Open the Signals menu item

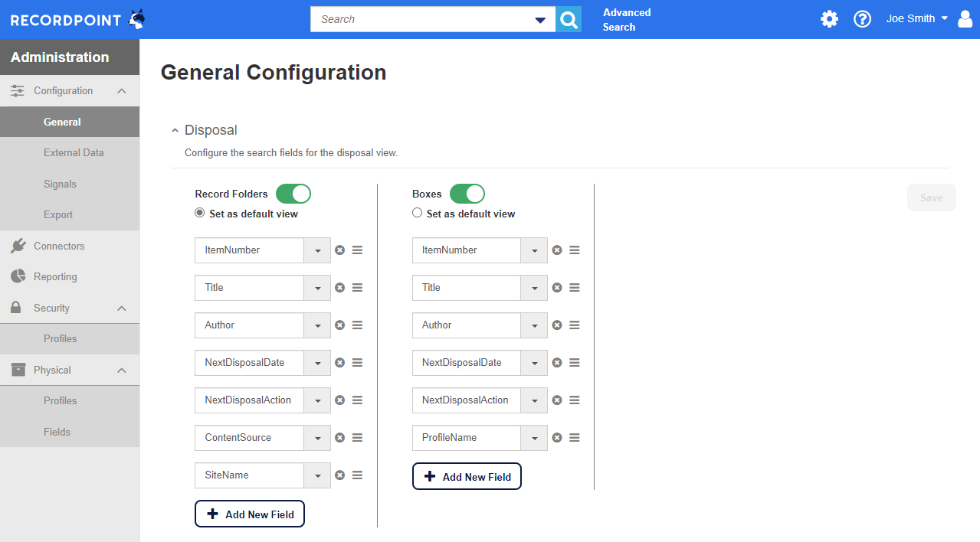[x=70, y=184]
